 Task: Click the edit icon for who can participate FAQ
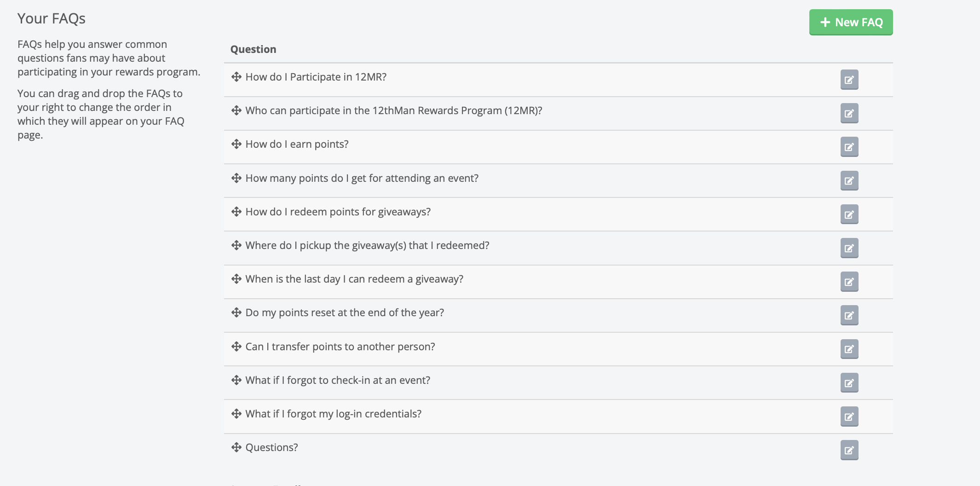coord(849,113)
